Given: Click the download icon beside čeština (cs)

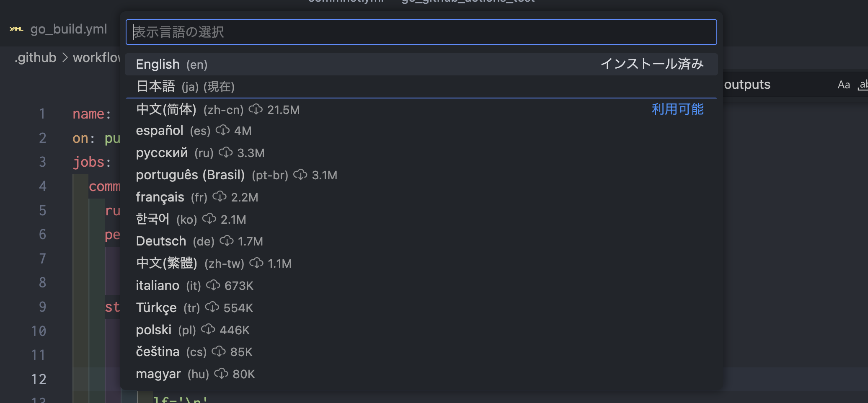Looking at the screenshot, I should [218, 351].
